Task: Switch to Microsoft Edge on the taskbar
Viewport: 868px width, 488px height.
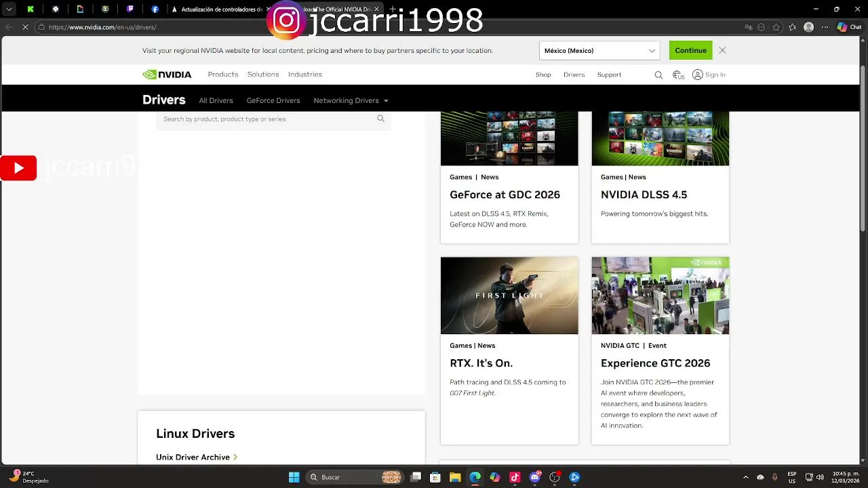Action: click(x=475, y=477)
